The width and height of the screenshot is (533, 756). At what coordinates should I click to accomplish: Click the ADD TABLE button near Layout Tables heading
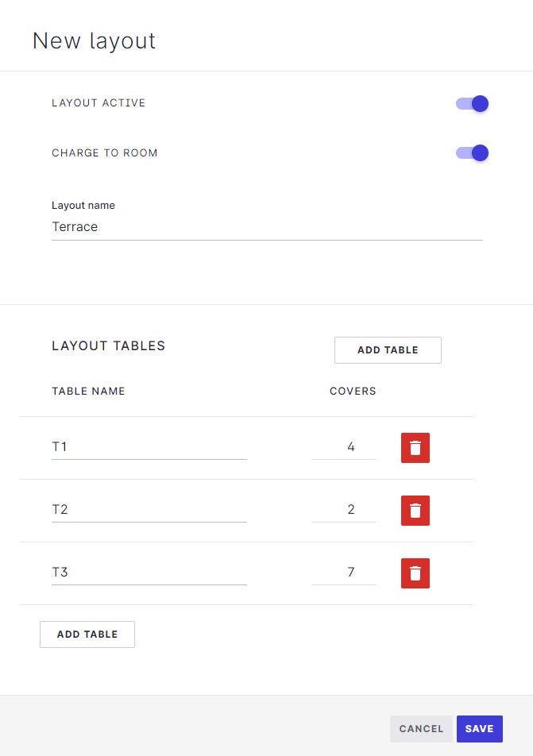388,349
